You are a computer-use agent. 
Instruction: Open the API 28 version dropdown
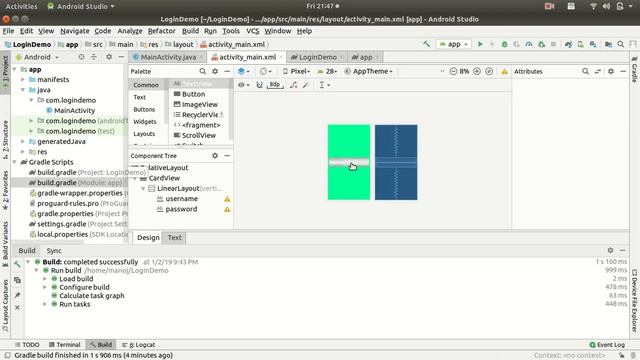coord(327,71)
